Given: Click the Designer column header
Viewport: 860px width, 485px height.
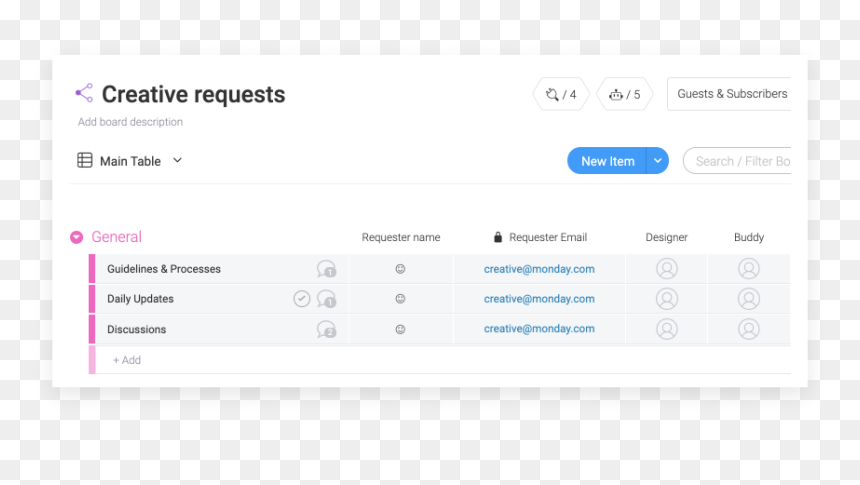Looking at the screenshot, I should click(x=666, y=237).
